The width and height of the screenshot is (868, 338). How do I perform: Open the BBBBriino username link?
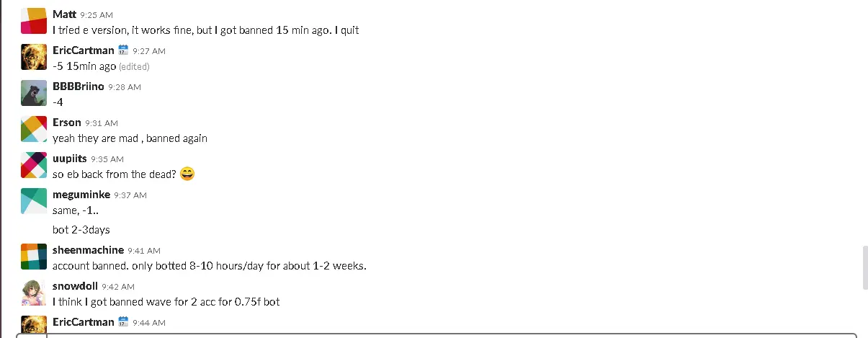pos(79,86)
